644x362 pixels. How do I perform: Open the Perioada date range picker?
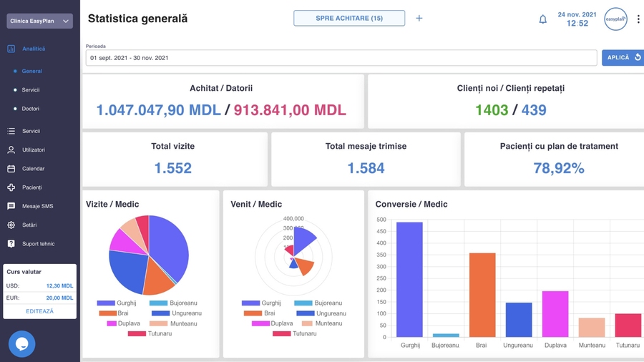[x=341, y=58]
